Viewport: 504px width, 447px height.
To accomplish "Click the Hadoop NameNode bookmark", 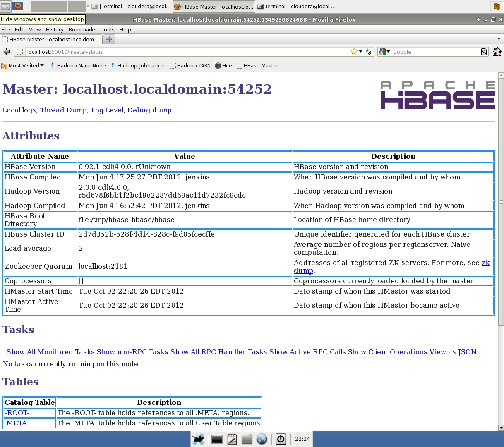I will pos(77,65).
